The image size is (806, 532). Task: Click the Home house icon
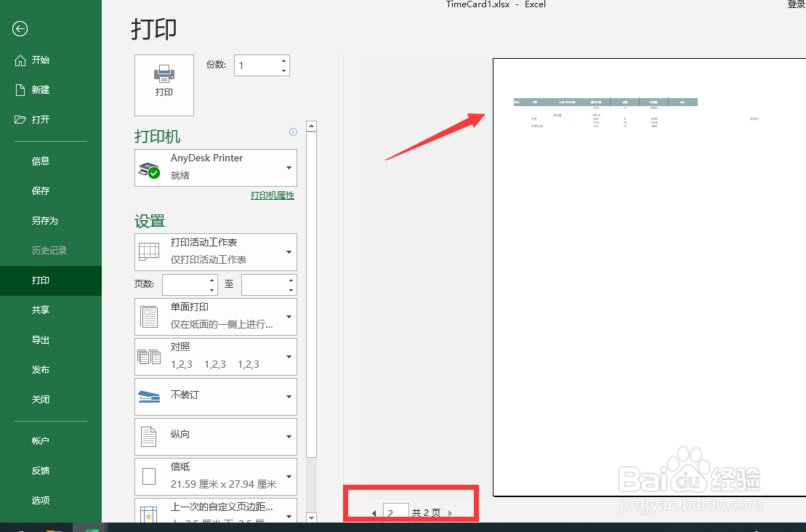(x=20, y=60)
